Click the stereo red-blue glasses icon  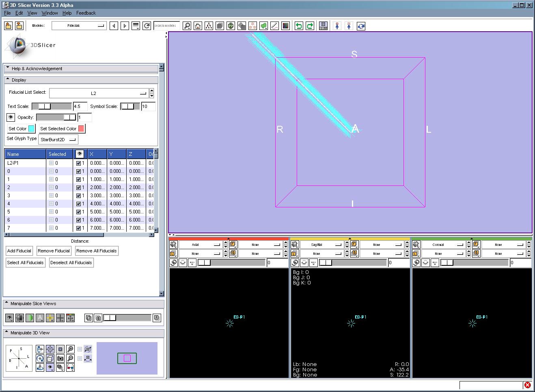pos(70,368)
